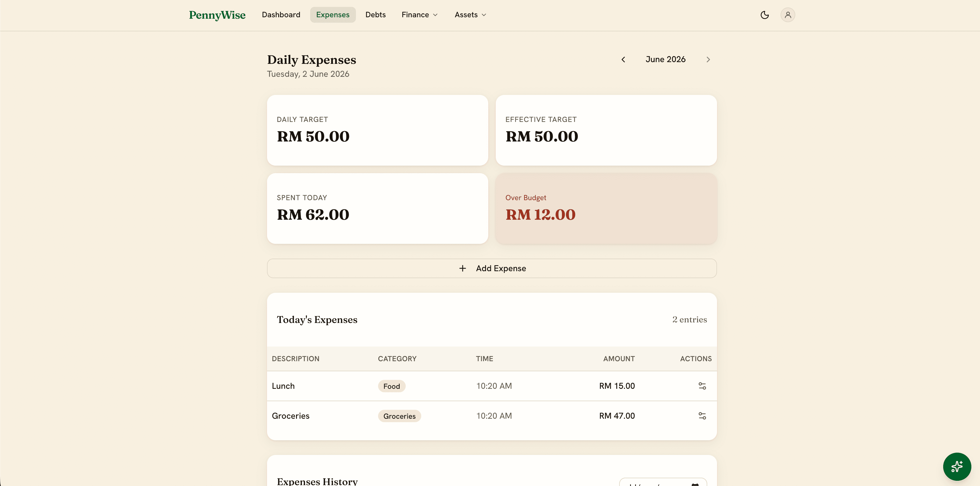
Task: Click the plus icon in Add Expense
Action: [x=462, y=268]
